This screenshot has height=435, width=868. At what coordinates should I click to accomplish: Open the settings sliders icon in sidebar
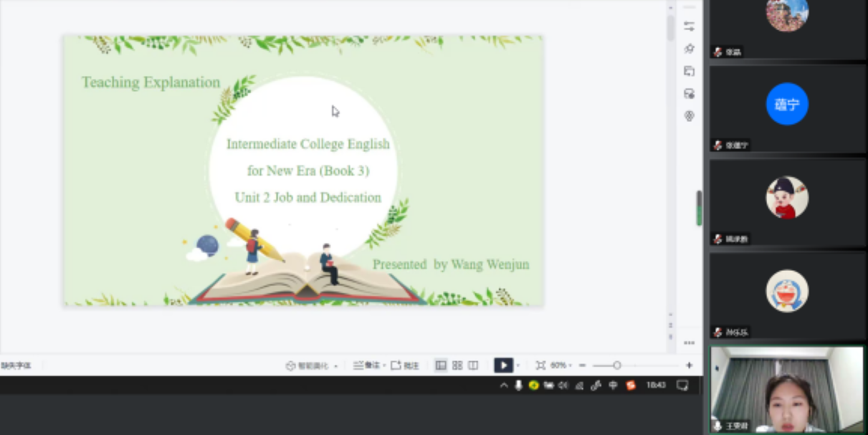pyautogui.click(x=689, y=27)
